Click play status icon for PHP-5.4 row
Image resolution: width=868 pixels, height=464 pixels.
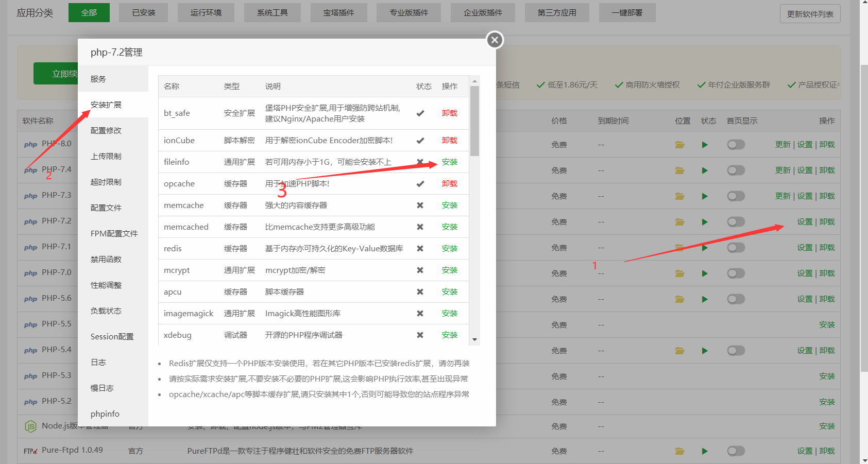coord(705,351)
